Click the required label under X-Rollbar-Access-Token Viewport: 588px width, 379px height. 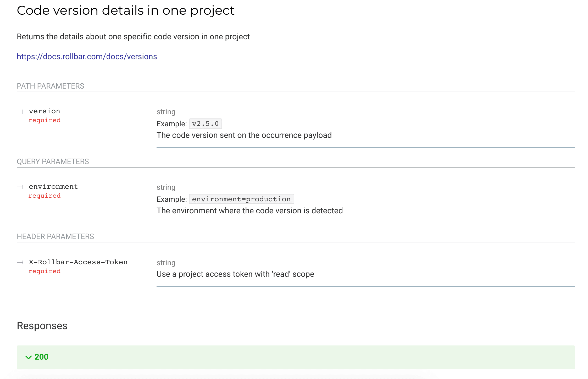45,271
